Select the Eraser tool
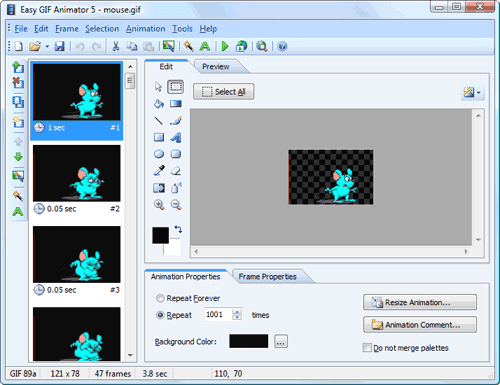This screenshot has height=385, width=500. click(x=176, y=171)
